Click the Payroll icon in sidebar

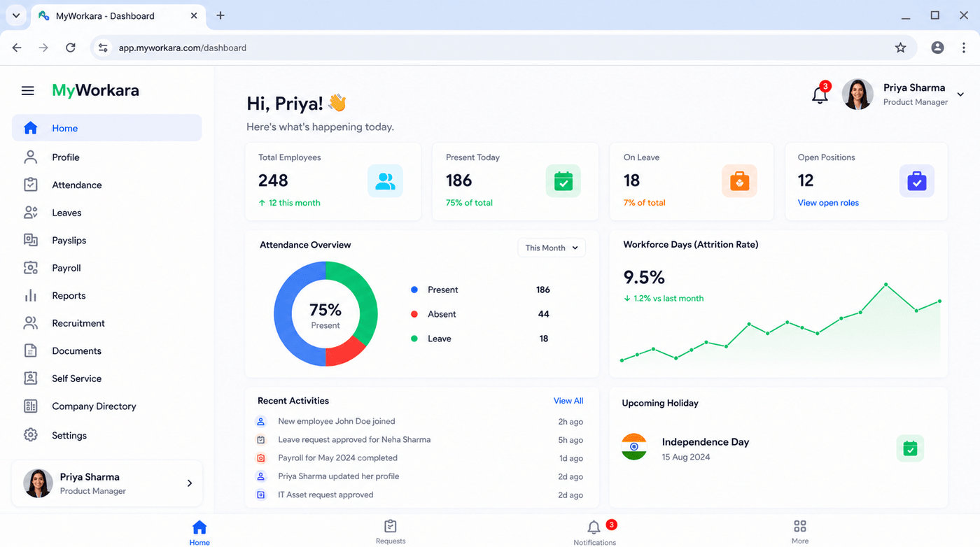30,268
